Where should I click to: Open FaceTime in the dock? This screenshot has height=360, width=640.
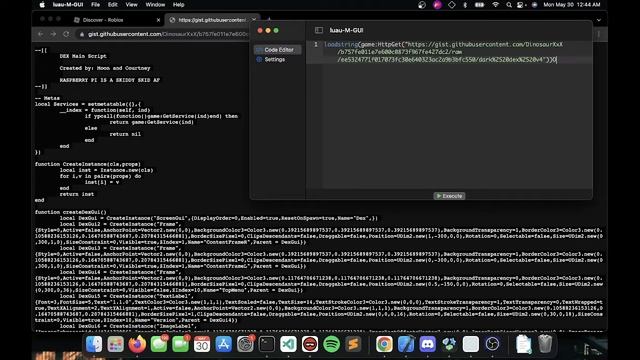[x=180, y=344]
